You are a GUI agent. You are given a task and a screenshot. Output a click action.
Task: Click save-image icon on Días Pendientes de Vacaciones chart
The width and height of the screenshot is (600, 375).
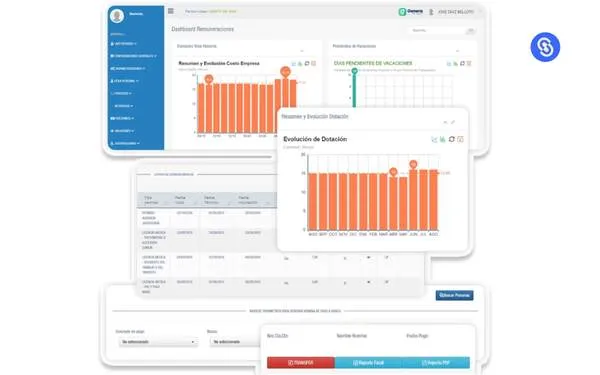(469, 64)
